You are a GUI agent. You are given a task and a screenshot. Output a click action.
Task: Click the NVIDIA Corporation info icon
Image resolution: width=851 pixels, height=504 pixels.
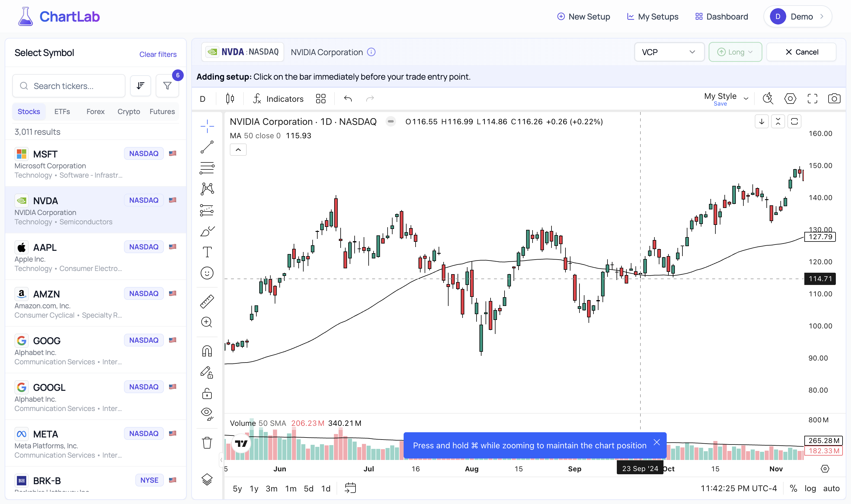pyautogui.click(x=372, y=52)
